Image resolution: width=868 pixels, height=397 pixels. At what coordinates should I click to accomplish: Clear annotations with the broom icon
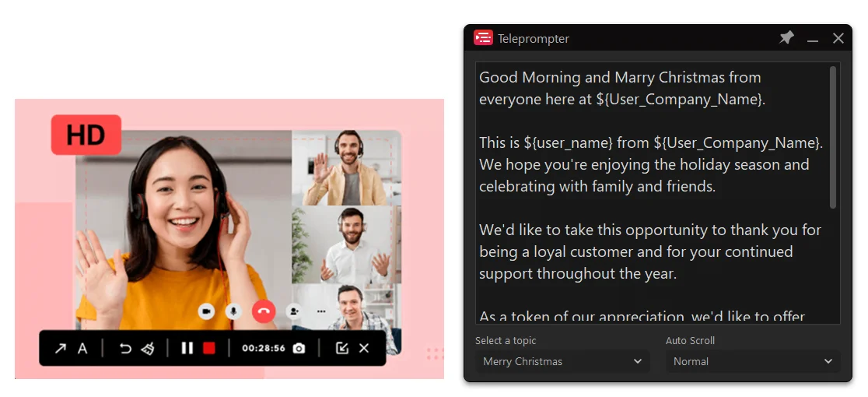click(148, 348)
